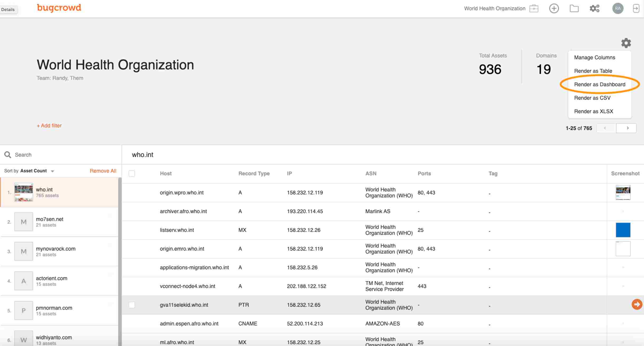Click the logout arrow icon
The height and width of the screenshot is (346, 644).
(x=636, y=8)
